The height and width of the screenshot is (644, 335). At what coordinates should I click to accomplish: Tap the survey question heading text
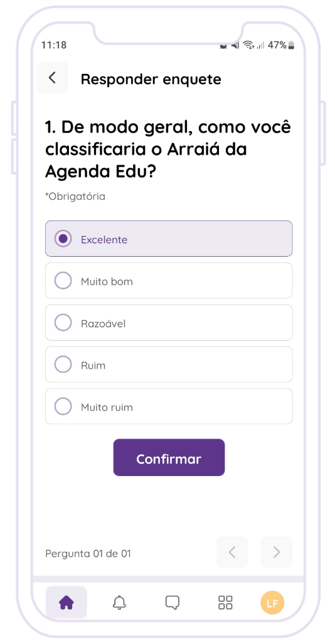coord(168,150)
